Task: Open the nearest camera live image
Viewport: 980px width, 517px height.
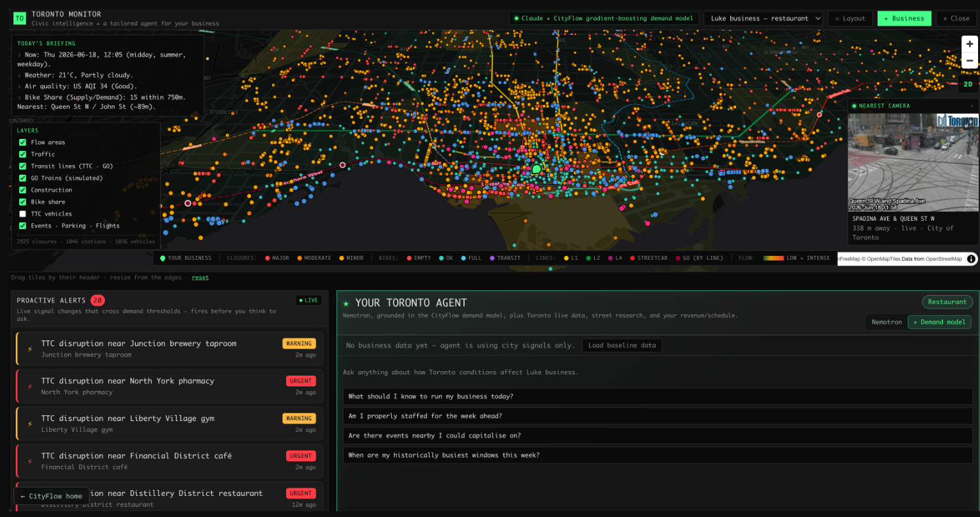Action: [x=913, y=163]
